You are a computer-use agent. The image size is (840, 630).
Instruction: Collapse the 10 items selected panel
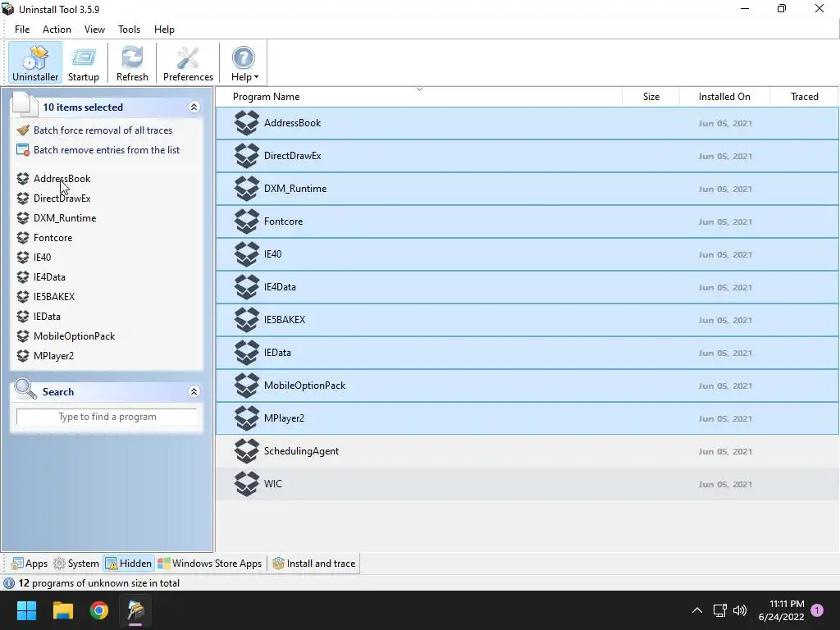(194, 107)
